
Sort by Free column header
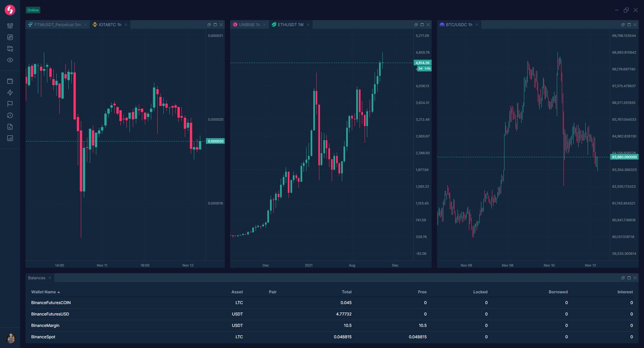(422, 292)
